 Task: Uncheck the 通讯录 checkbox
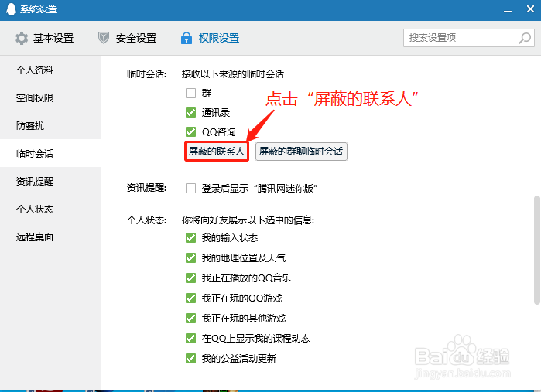[x=191, y=112]
